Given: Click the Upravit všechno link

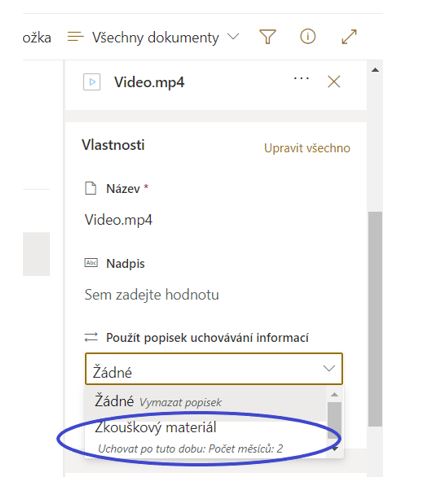Looking at the screenshot, I should (x=307, y=148).
